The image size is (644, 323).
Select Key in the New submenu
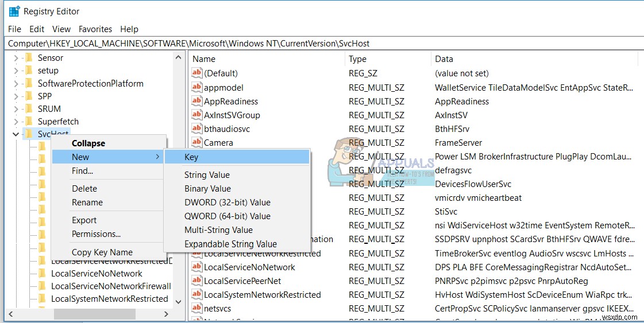click(x=237, y=157)
